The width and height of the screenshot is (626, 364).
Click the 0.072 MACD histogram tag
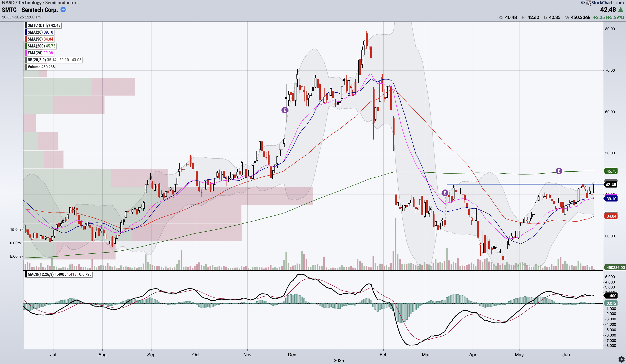[611, 303]
